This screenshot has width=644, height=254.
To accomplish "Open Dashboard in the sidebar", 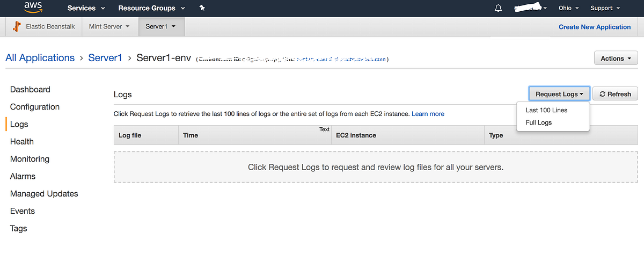I will (30, 90).
